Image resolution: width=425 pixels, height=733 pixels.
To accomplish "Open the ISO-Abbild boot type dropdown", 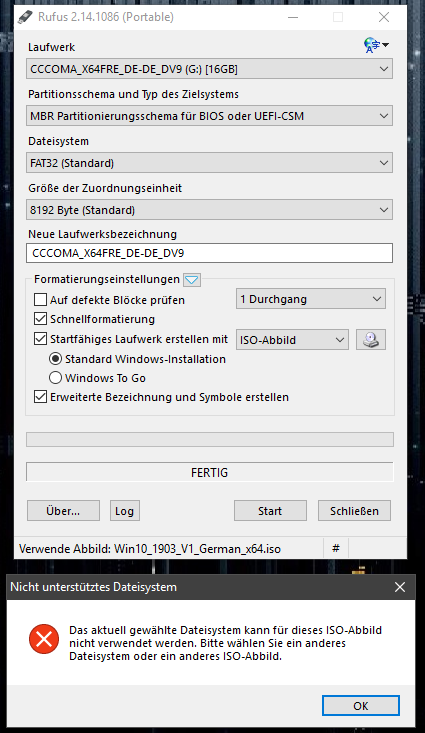I will point(292,340).
